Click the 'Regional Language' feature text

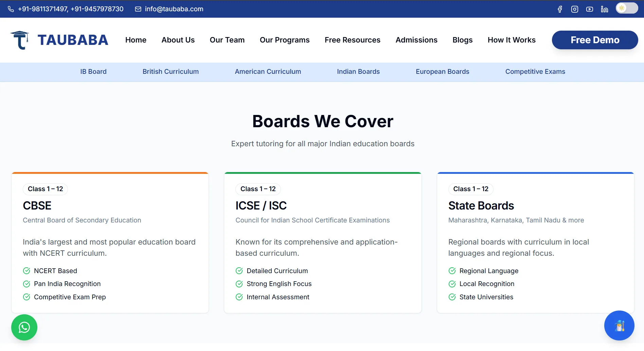tap(489, 271)
